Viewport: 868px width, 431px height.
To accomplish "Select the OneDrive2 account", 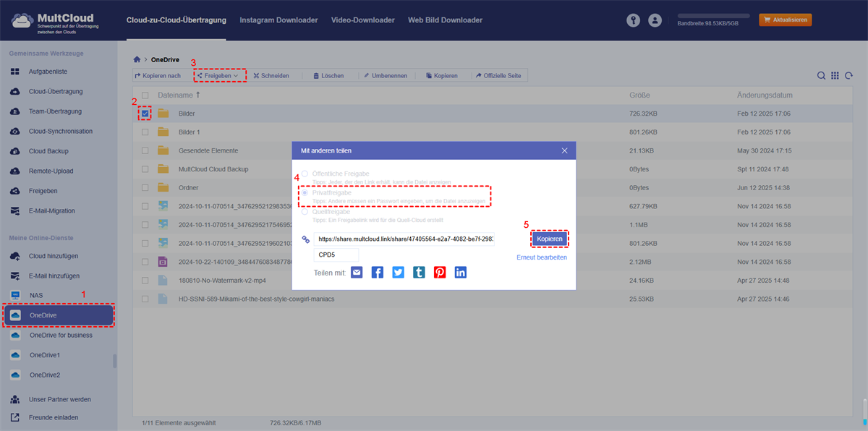I will click(45, 375).
